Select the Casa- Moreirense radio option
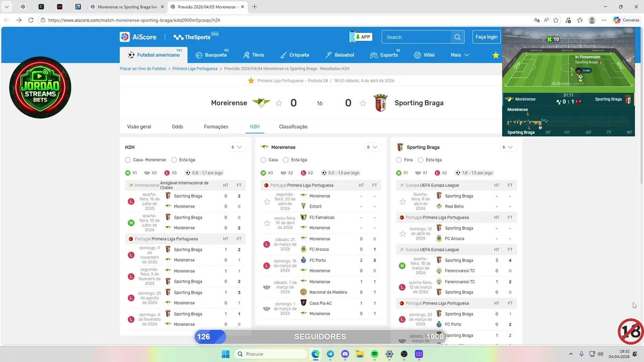The width and height of the screenshot is (644, 362). 128,160
